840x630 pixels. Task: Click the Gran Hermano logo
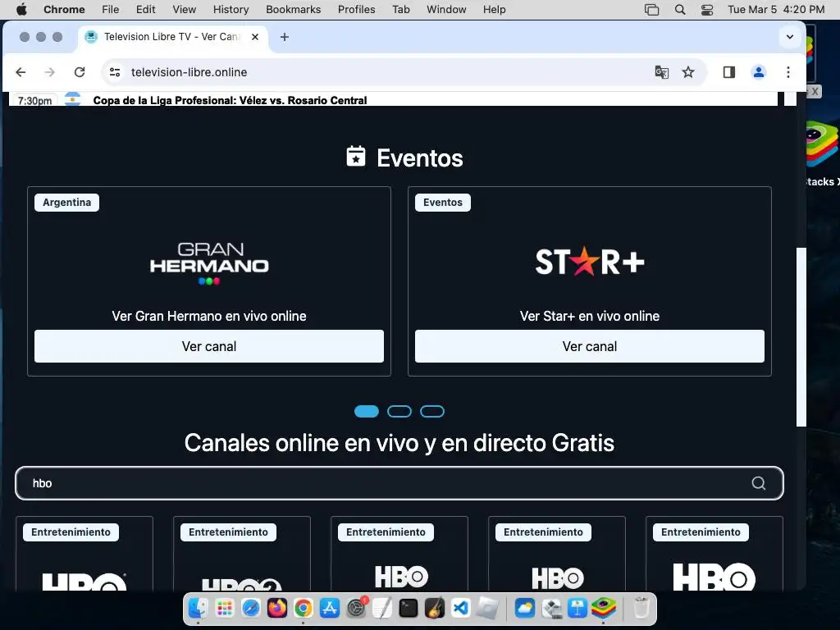[209, 263]
